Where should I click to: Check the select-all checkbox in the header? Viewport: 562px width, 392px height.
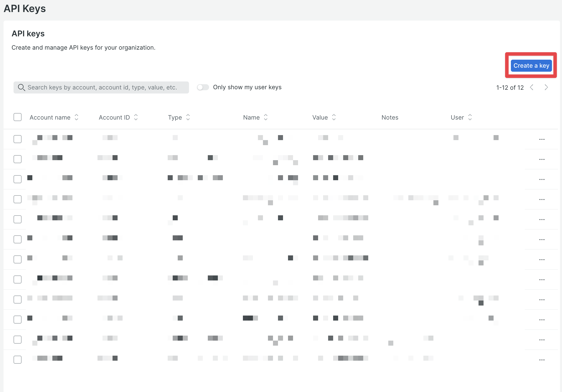(x=18, y=117)
